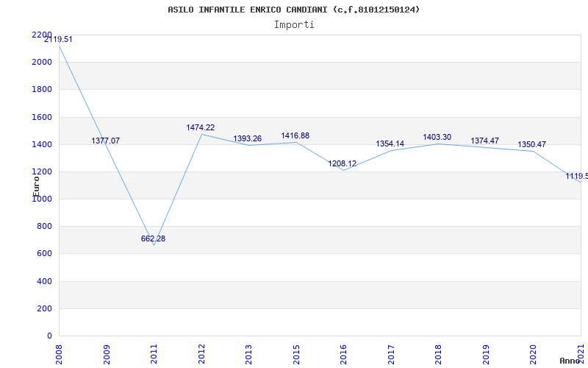Select the 1350.47 data label
The height and width of the screenshot is (368, 588).
531,144
